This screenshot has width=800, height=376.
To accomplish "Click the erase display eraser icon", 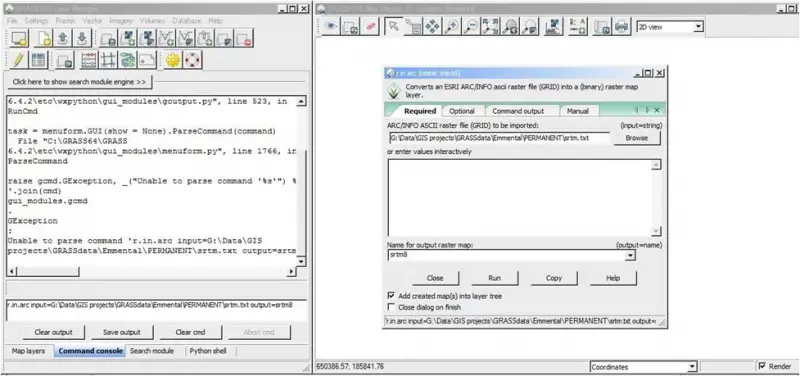I will [370, 27].
